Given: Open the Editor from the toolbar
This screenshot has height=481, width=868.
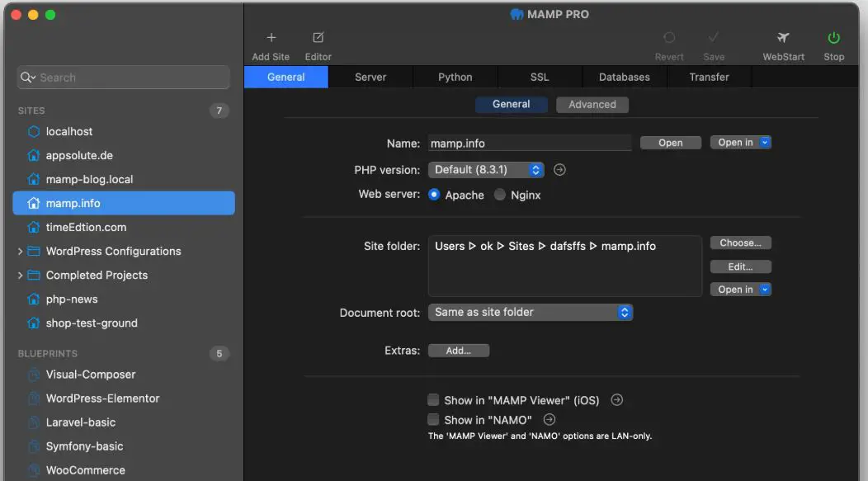Looking at the screenshot, I should [x=318, y=37].
